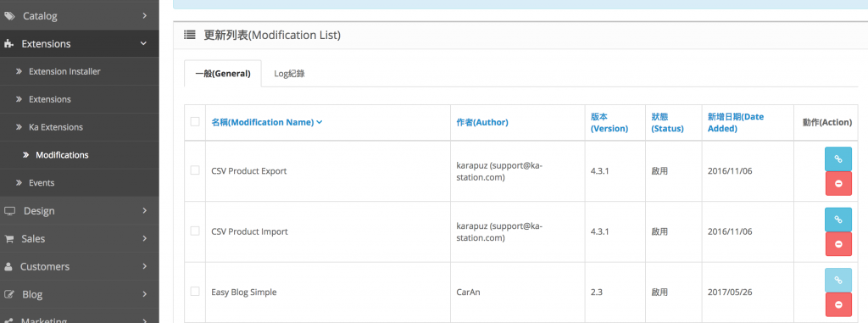Screen dimensions: 868x323
Task: Toggle the select-all checkbox in table header
Action: (x=195, y=121)
